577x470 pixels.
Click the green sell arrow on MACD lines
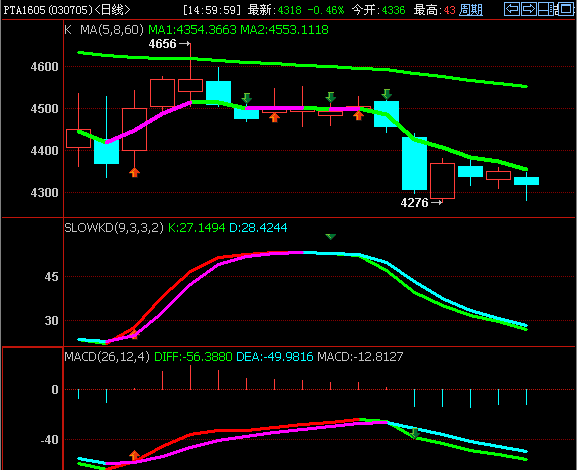coord(414,434)
